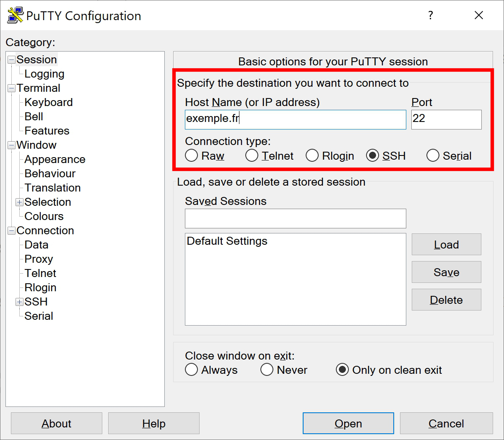Open the Translation category
Image resolution: width=504 pixels, height=440 pixels.
pyautogui.click(x=53, y=188)
